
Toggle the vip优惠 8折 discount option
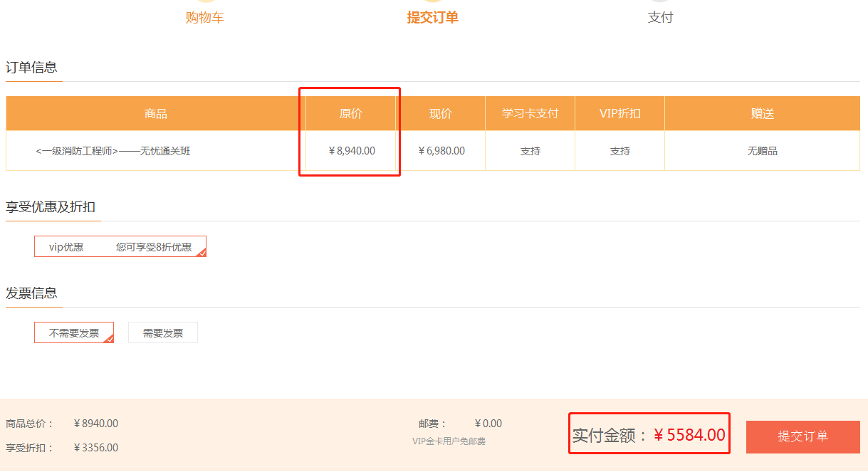[120, 247]
